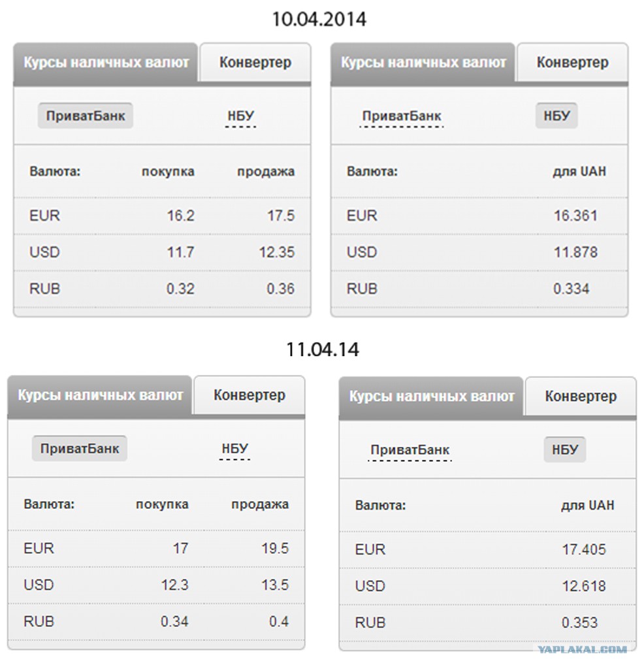Switch to НБУ rates in top-left 10.04.2014 widget
Image resolution: width=644 pixels, height=669 pixels.
pos(240,117)
